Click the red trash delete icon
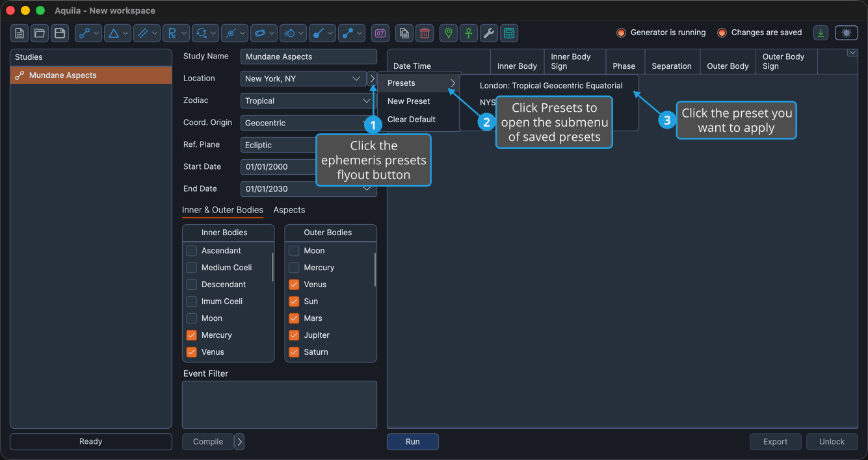868x460 pixels. coord(425,33)
